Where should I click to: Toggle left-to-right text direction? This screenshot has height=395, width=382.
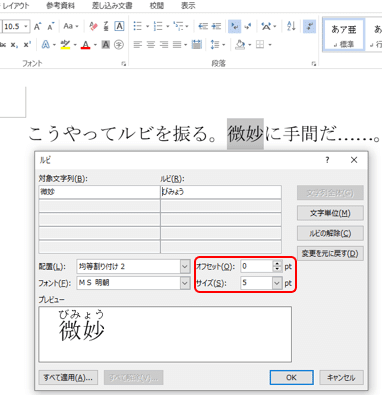[x=235, y=26]
